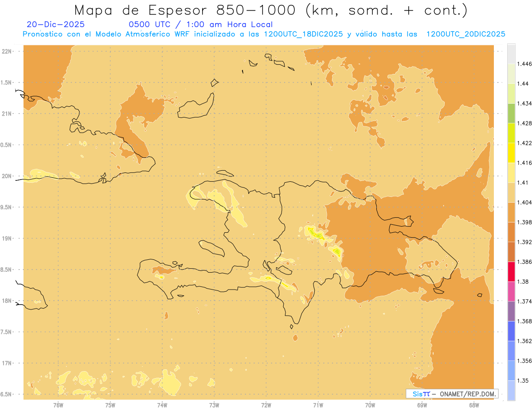
Task: Click the light gray swatch above 1.446
Action: pyautogui.click(x=511, y=54)
